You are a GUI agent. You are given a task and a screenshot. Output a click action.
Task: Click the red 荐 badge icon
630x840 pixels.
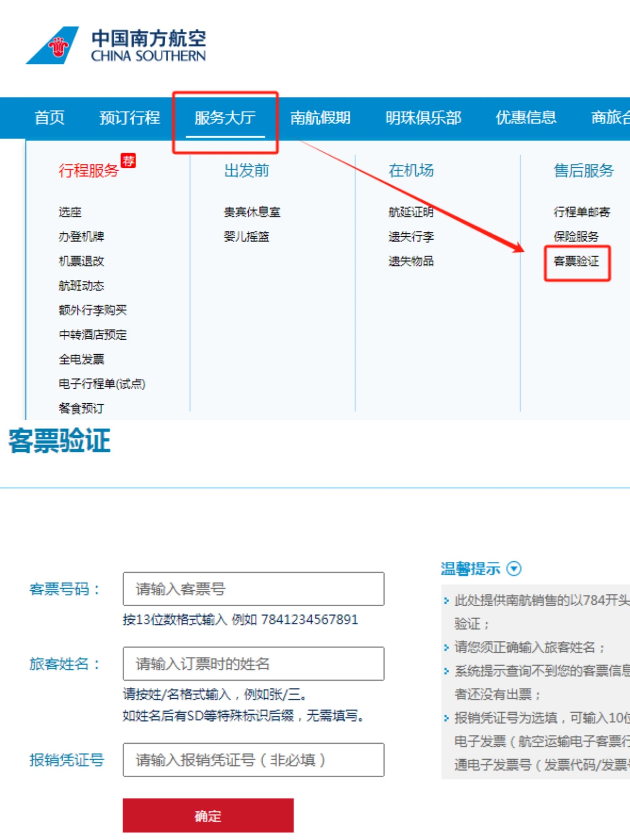[128, 161]
